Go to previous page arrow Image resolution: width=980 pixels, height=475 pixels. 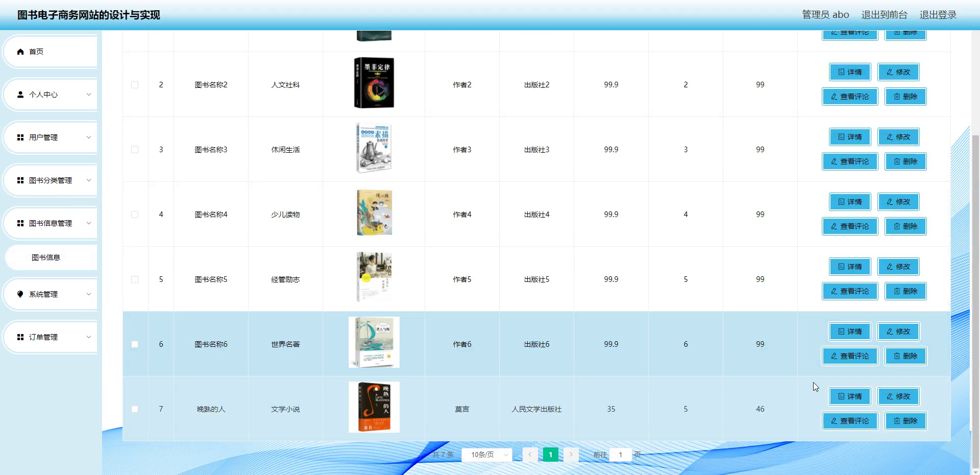pyautogui.click(x=530, y=455)
